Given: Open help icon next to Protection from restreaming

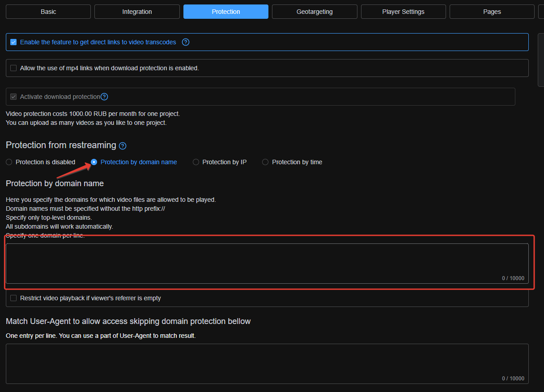Looking at the screenshot, I should point(123,146).
